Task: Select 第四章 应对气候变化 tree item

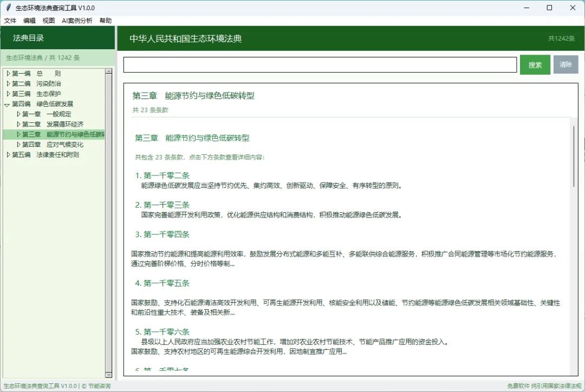Action: 53,145
